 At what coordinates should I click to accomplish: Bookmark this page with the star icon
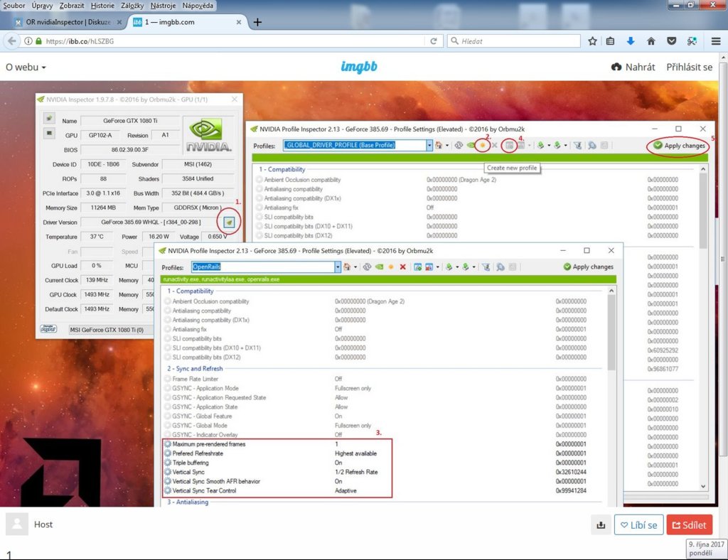592,41
